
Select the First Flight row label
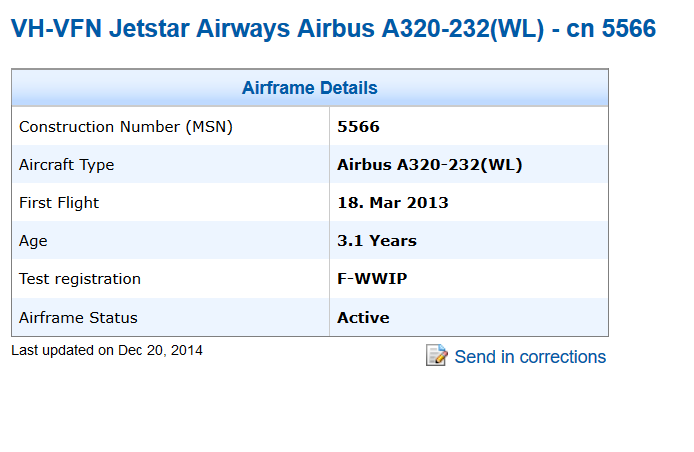tap(59, 203)
